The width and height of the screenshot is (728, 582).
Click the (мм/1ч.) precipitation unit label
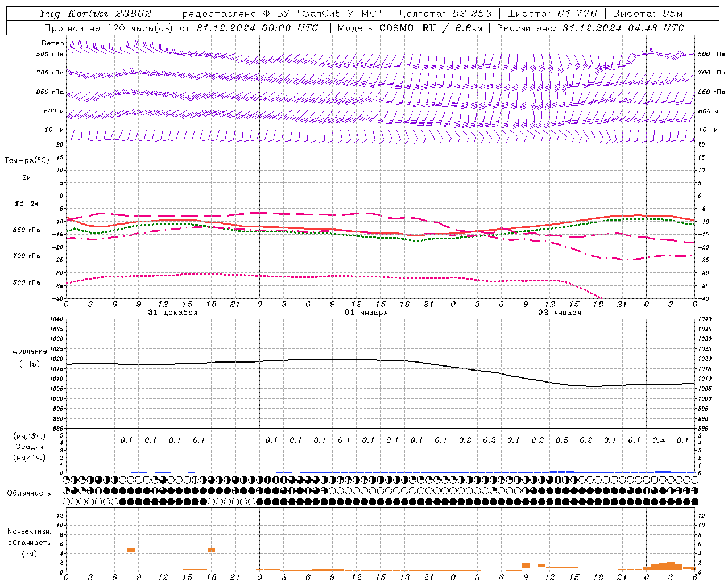30,458
